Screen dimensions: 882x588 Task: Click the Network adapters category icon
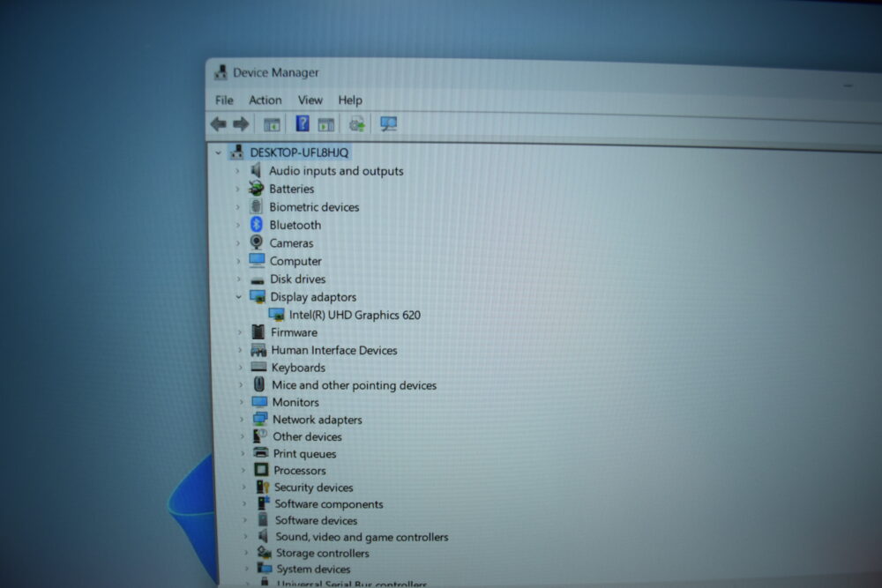point(260,419)
